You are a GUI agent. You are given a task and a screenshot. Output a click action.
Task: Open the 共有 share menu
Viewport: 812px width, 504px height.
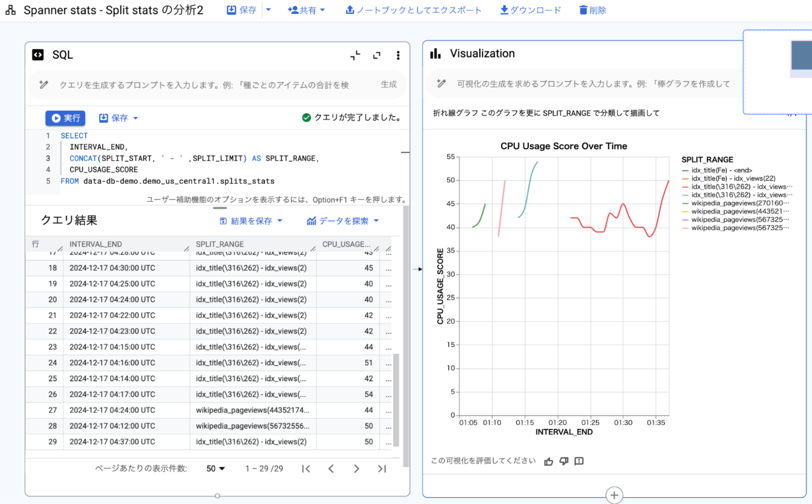click(x=306, y=10)
